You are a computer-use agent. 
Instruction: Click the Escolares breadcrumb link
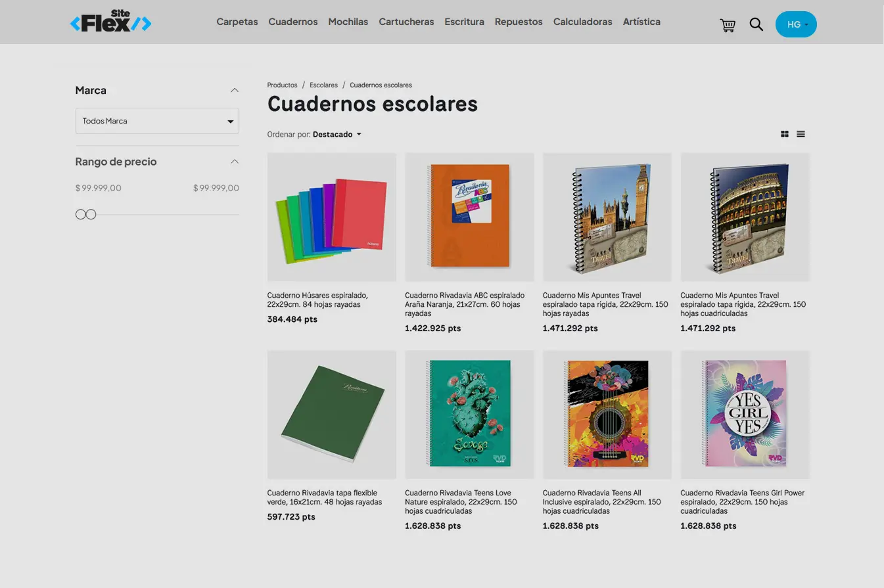coord(323,85)
